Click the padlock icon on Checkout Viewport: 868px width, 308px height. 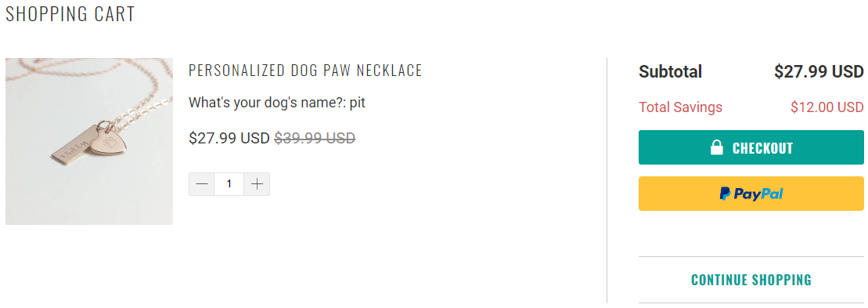coord(717,147)
